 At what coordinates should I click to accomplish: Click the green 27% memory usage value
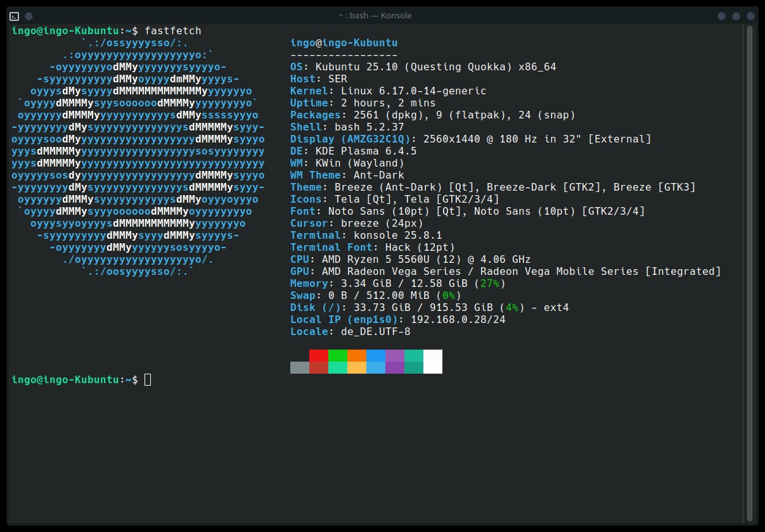[490, 284]
